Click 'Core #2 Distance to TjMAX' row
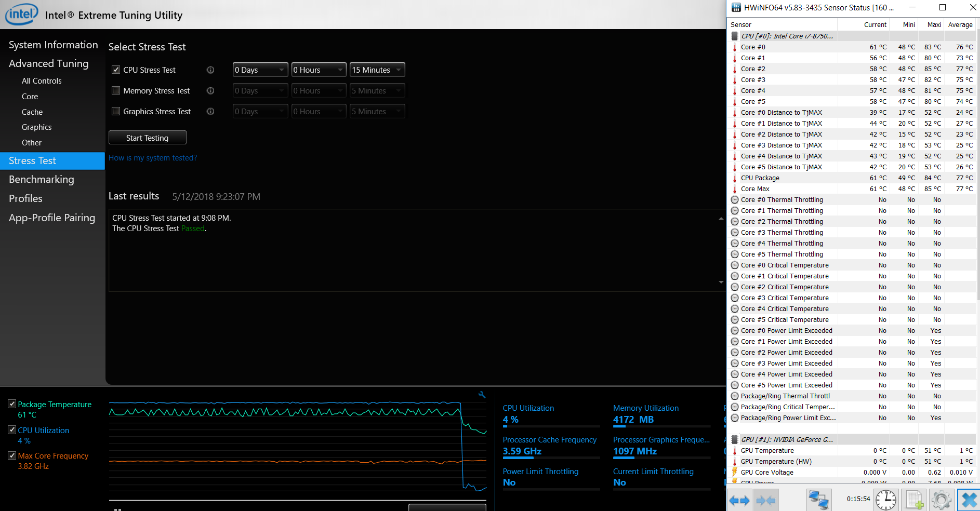 pyautogui.click(x=852, y=134)
